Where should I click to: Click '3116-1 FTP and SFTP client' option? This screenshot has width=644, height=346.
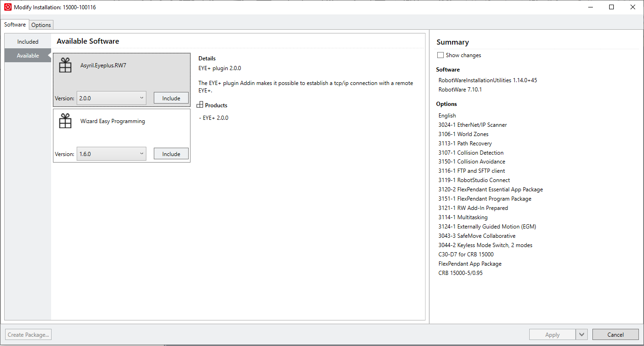(472, 171)
